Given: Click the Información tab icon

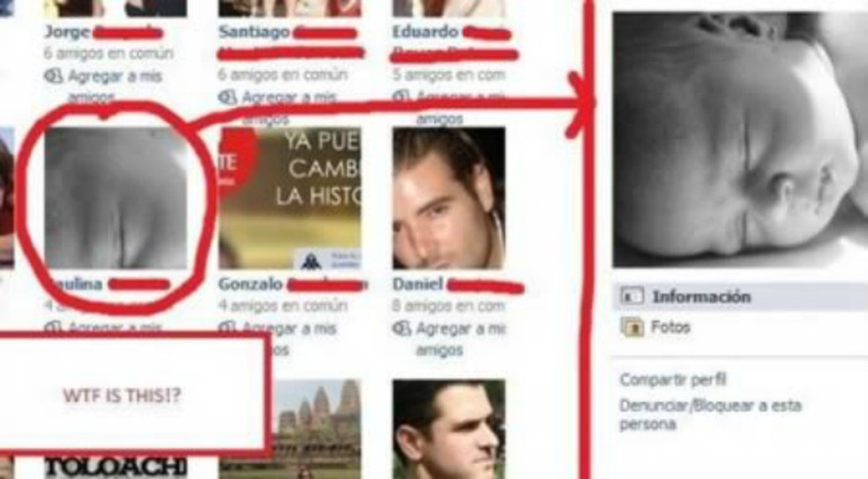Looking at the screenshot, I should tap(632, 296).
